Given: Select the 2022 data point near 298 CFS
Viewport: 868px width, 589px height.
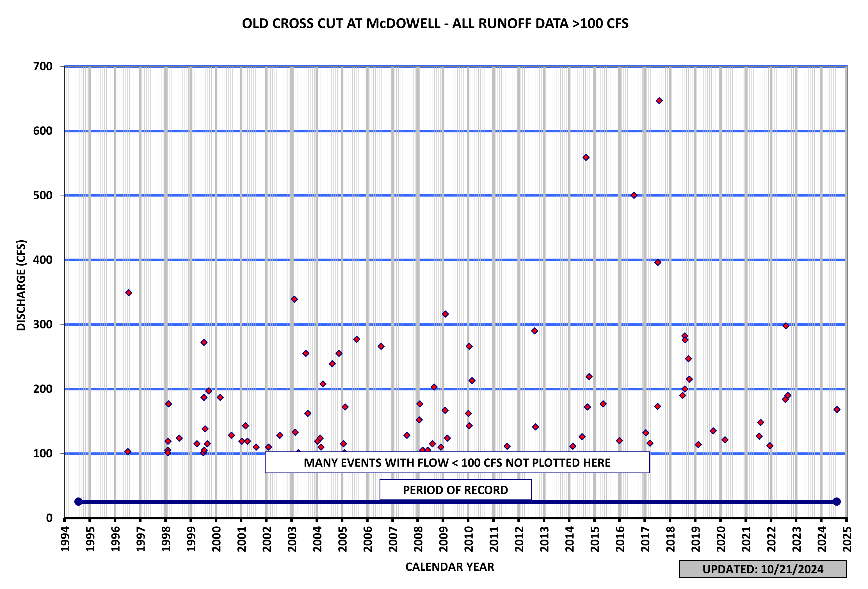Looking at the screenshot, I should (x=786, y=326).
